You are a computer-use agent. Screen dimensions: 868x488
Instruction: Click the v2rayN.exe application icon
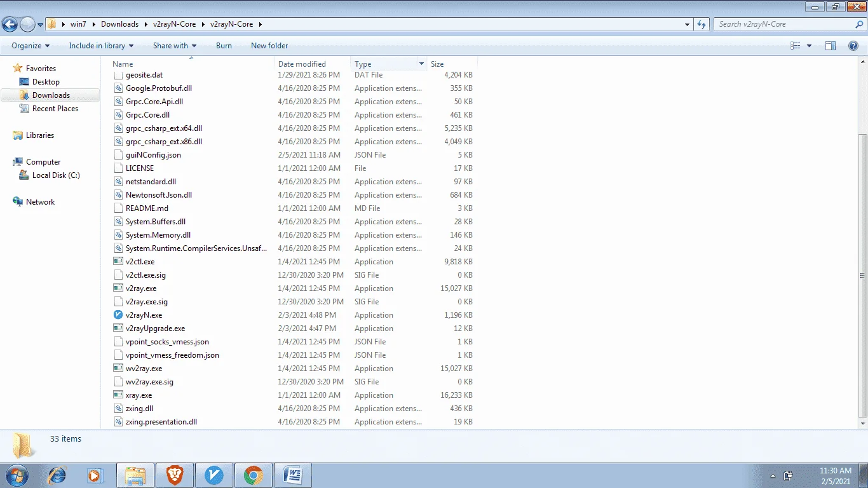118,315
